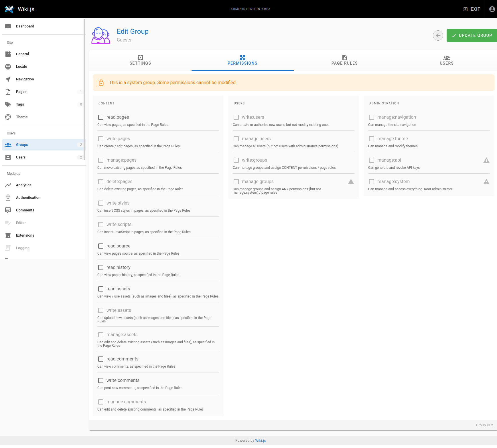Open the Settings tab

coord(140,60)
